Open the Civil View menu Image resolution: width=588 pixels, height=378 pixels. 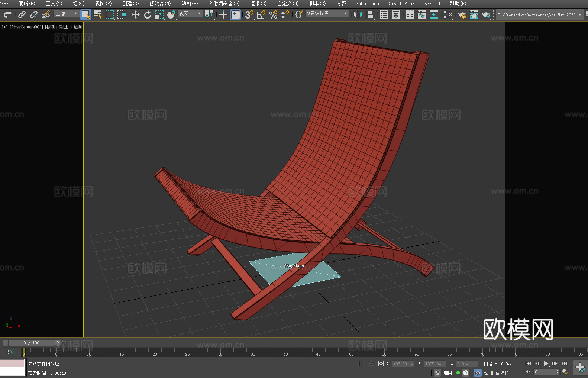[x=401, y=3]
